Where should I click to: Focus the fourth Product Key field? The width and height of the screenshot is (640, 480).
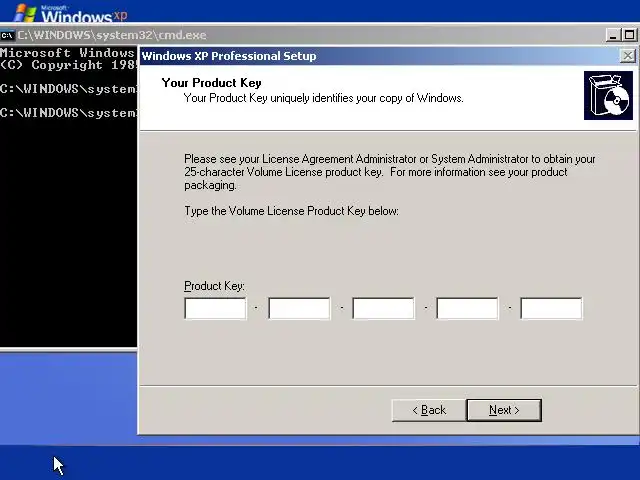467,308
